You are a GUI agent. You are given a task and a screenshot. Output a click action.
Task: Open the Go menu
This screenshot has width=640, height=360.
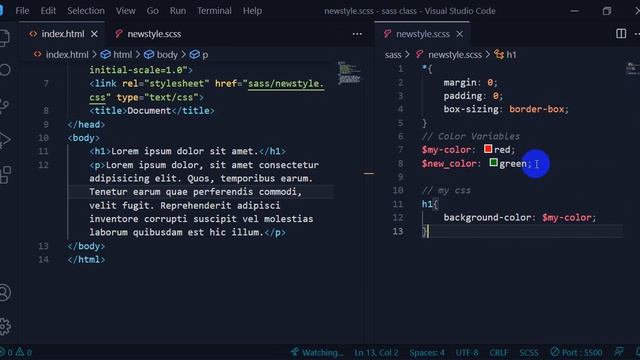click(x=153, y=11)
